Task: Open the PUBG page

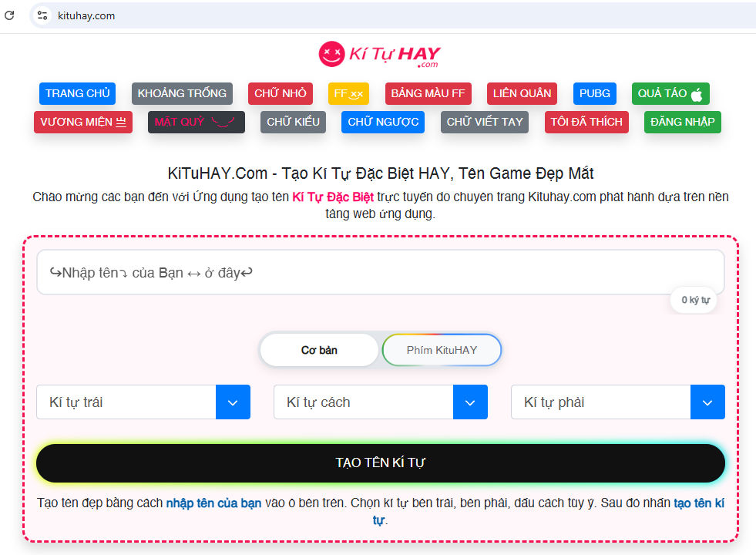Action: coord(595,93)
